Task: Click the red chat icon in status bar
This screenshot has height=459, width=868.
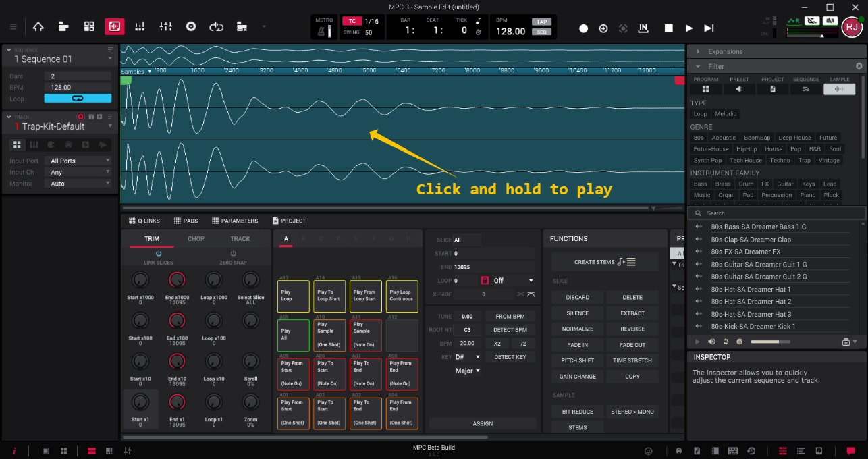Action: pos(851,451)
